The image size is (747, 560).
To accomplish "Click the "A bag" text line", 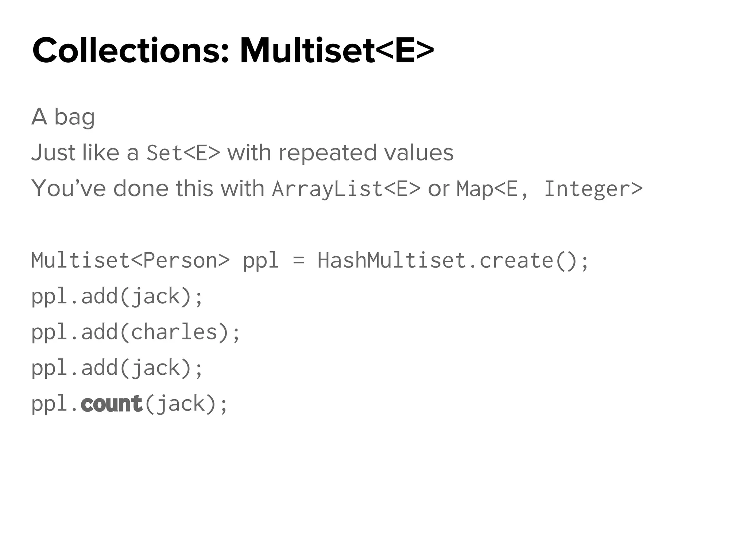I will [63, 117].
